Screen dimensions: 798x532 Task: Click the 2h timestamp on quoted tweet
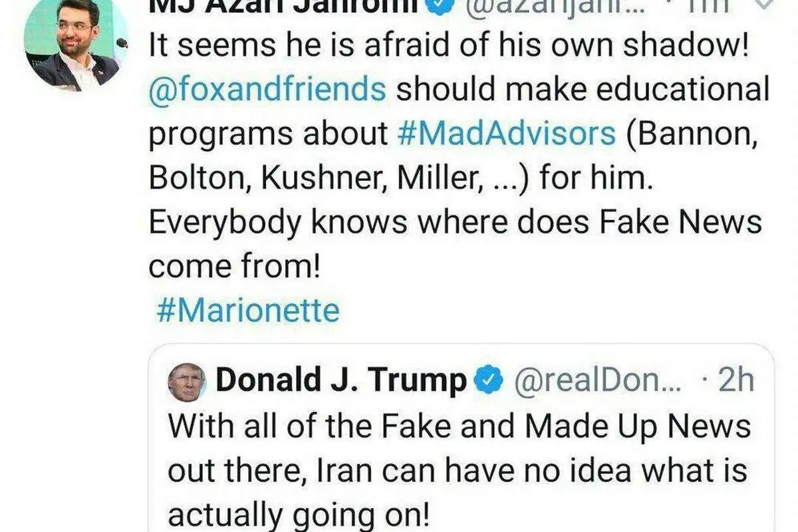737,382
